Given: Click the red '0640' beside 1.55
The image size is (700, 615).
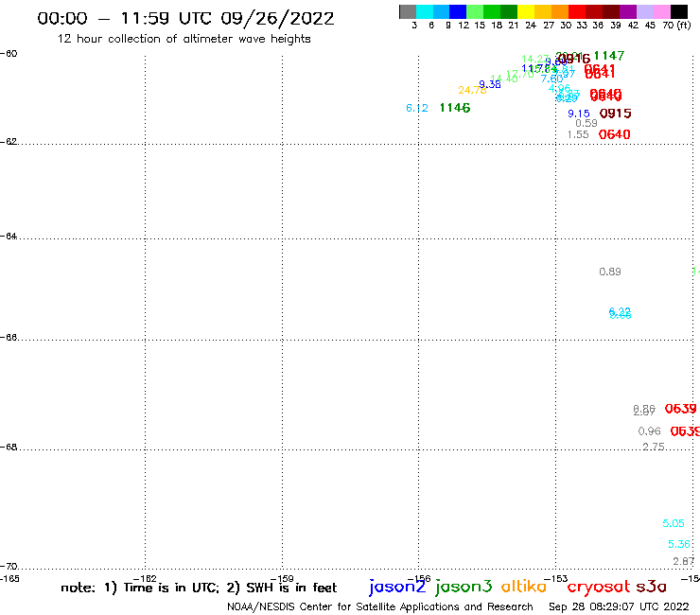Looking at the screenshot, I should [x=614, y=134].
